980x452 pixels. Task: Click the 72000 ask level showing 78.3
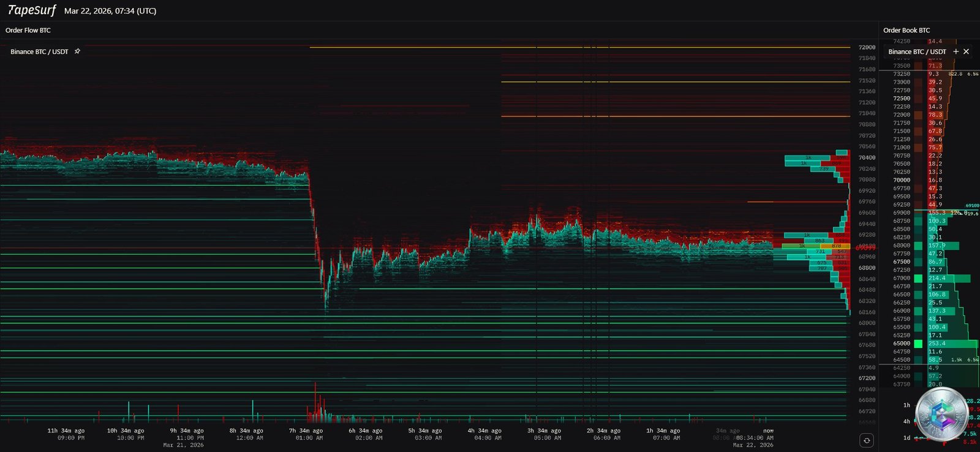tap(929, 115)
